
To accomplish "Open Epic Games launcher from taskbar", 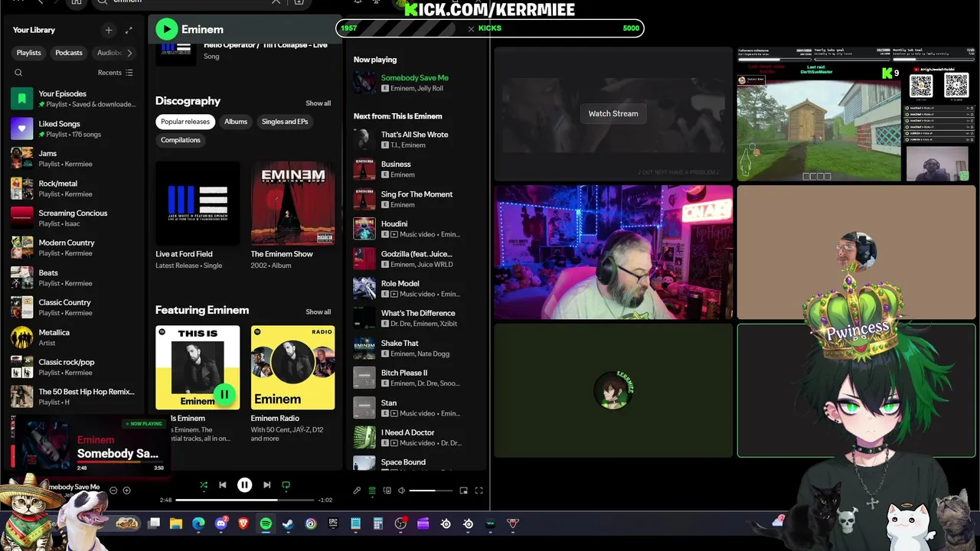I will (x=333, y=523).
